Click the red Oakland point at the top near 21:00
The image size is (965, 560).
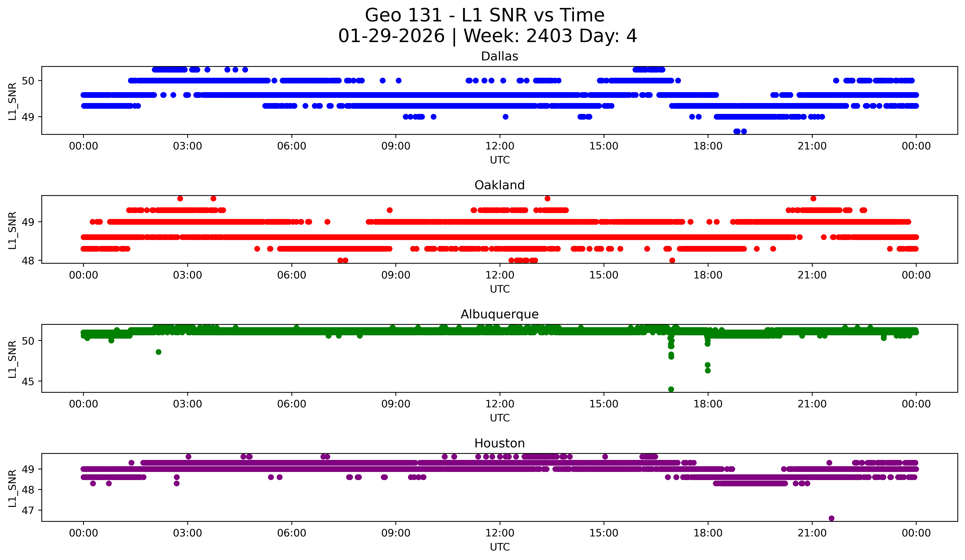[x=813, y=199]
